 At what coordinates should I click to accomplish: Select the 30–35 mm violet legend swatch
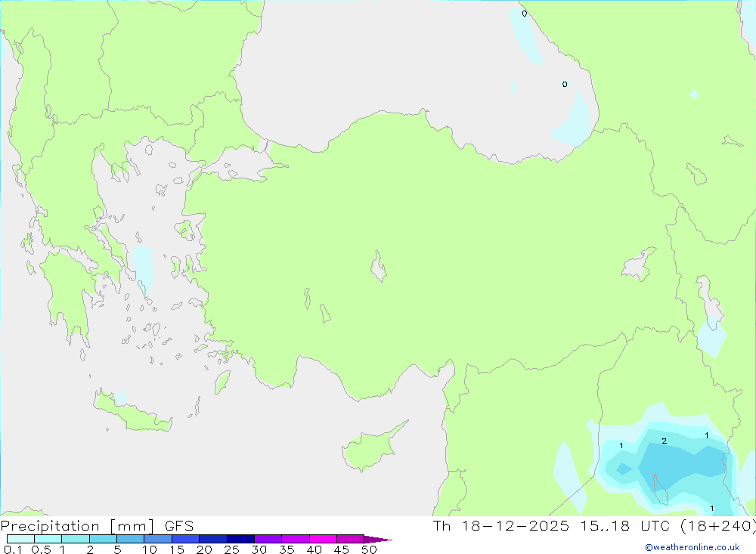tap(268, 539)
